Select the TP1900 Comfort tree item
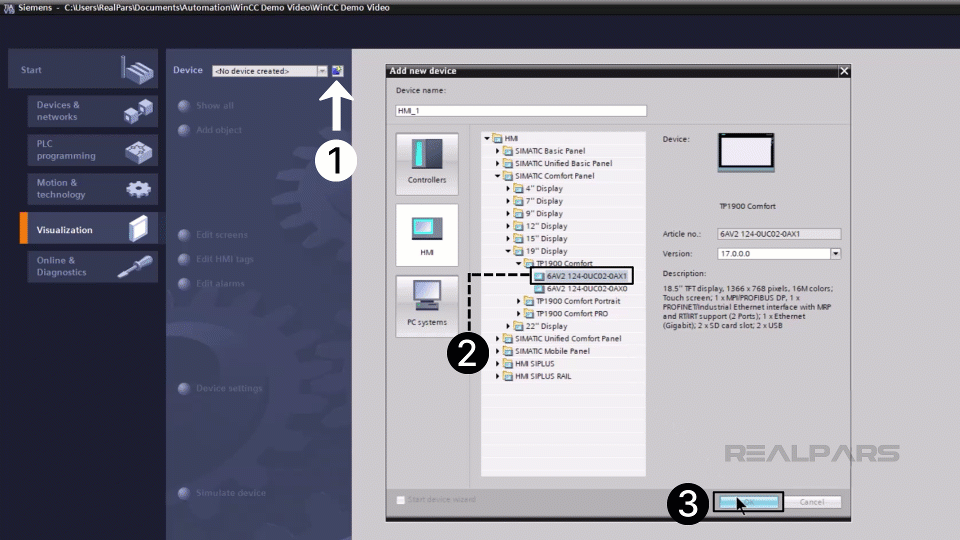The width and height of the screenshot is (960, 540). [x=564, y=263]
